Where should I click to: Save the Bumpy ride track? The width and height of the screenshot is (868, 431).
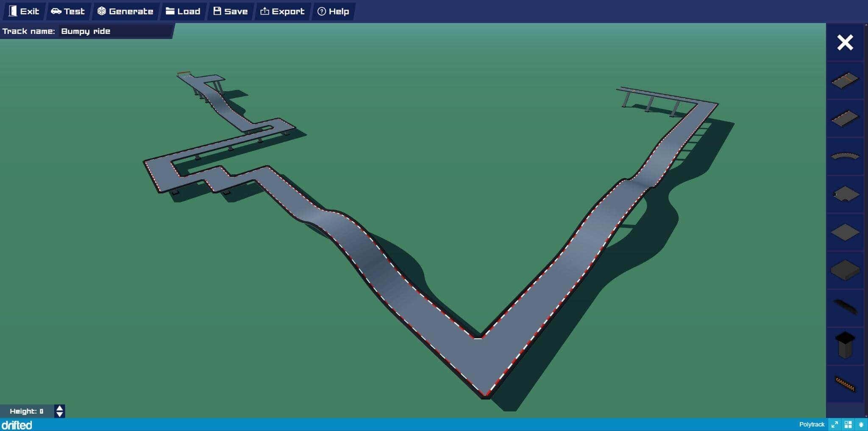pos(231,11)
